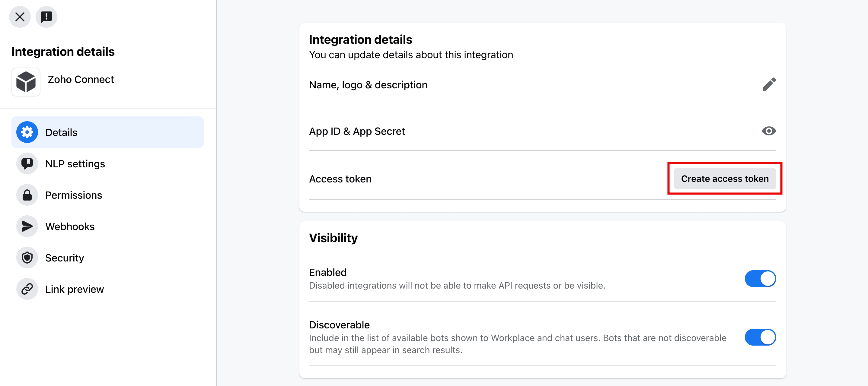Click the Zoho Connect cube logo
Image resolution: width=868 pixels, height=386 pixels.
(x=26, y=82)
